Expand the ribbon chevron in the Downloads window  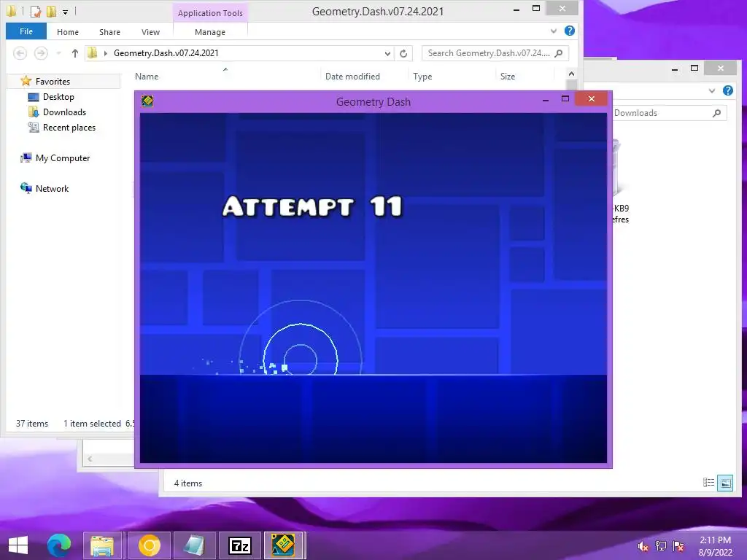[712, 90]
